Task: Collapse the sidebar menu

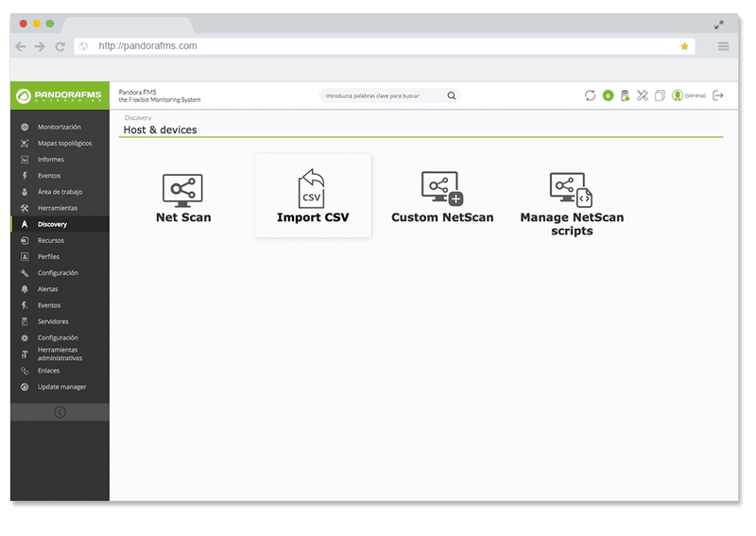Action: pos(60,412)
